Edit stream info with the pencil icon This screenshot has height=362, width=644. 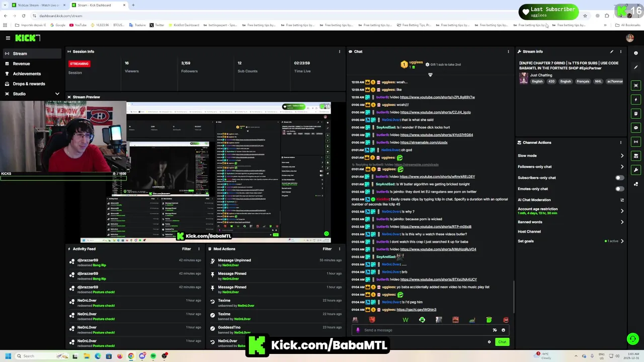click(612, 51)
